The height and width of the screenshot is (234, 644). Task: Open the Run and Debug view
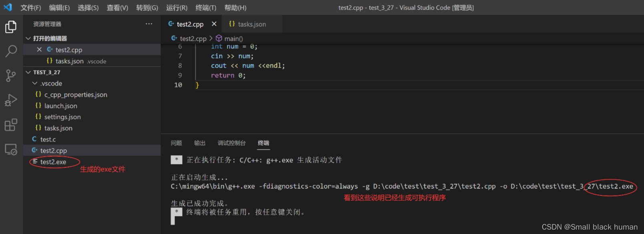click(x=11, y=100)
